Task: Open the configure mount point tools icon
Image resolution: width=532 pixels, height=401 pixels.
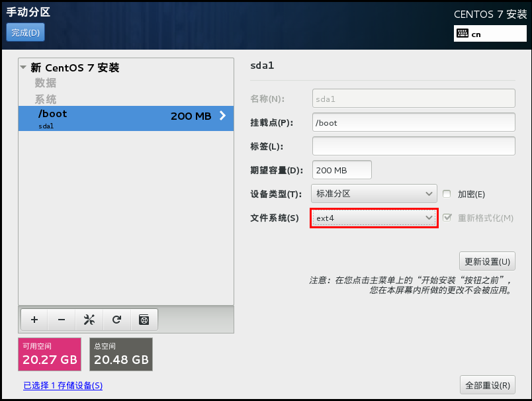Action: coord(89,320)
